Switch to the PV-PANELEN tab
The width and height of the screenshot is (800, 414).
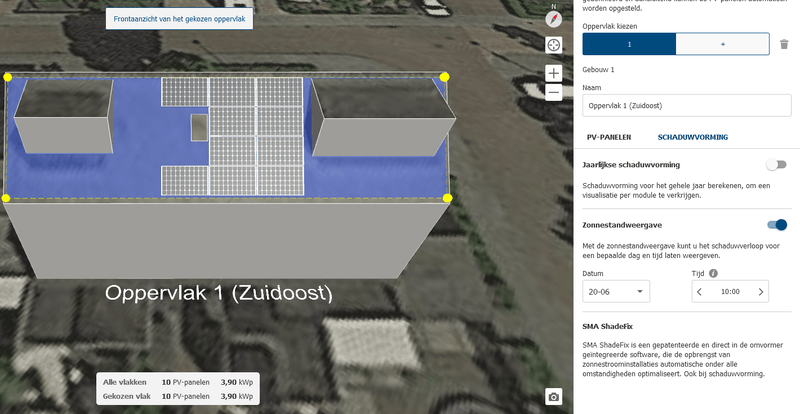pos(609,137)
